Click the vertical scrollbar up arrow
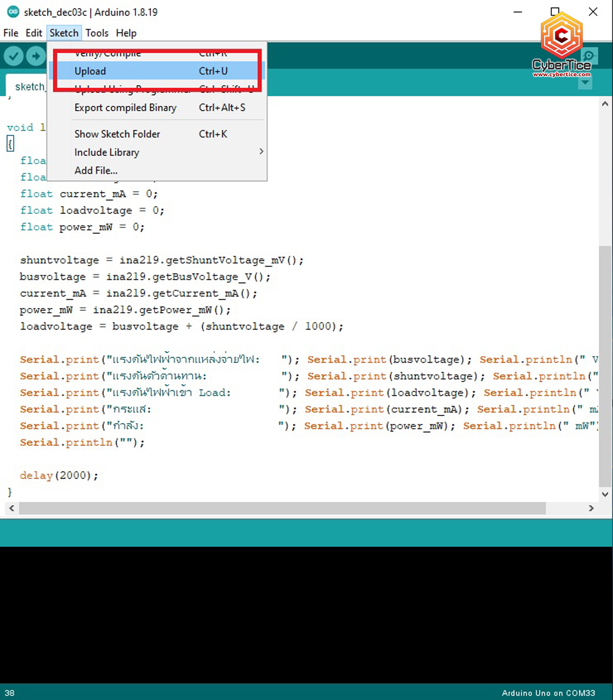This screenshot has height=700, width=613. click(605, 104)
